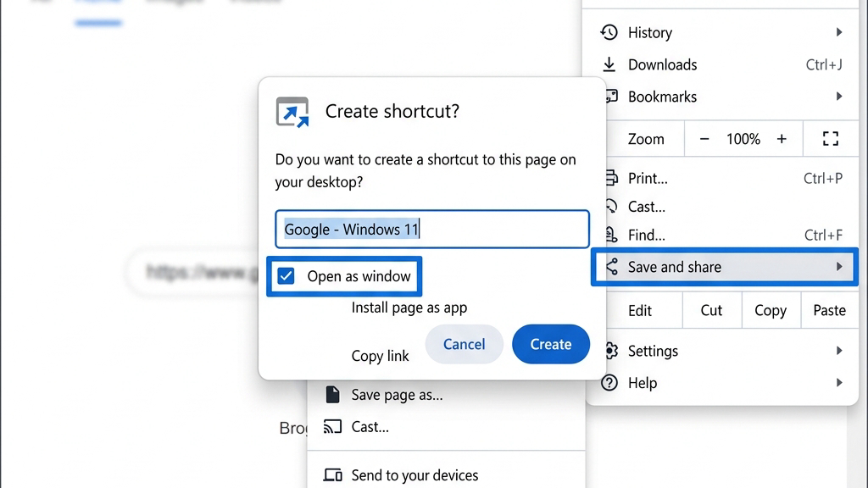Expand the Bookmarks submenu arrow
The width and height of the screenshot is (868, 488).
click(839, 97)
